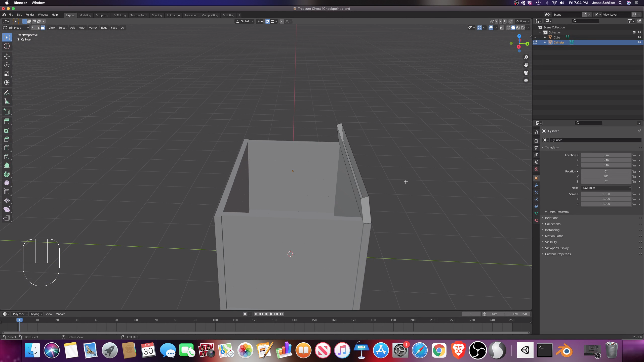Select the Annotate pencil tool
This screenshot has height=362, width=644.
7,93
